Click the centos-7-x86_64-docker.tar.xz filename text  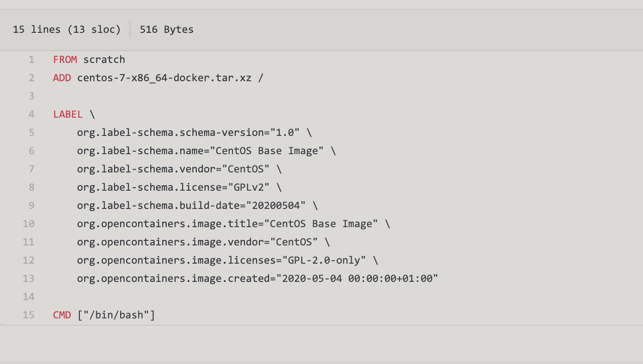pos(164,78)
